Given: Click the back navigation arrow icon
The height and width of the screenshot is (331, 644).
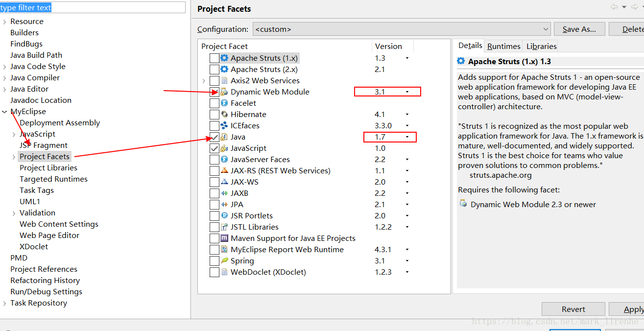Looking at the screenshot, I should click(614, 7).
